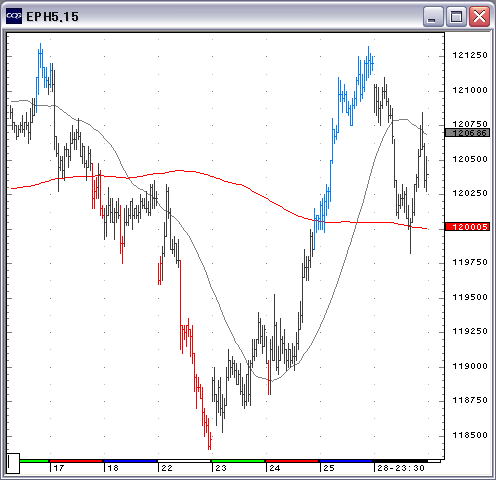Screen dimensions: 496x480
Task: Select the 118500 price axis label
Action: [x=470, y=435]
